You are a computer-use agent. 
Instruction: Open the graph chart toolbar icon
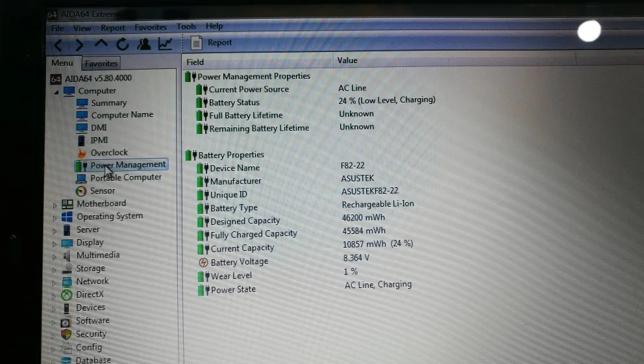tap(166, 44)
